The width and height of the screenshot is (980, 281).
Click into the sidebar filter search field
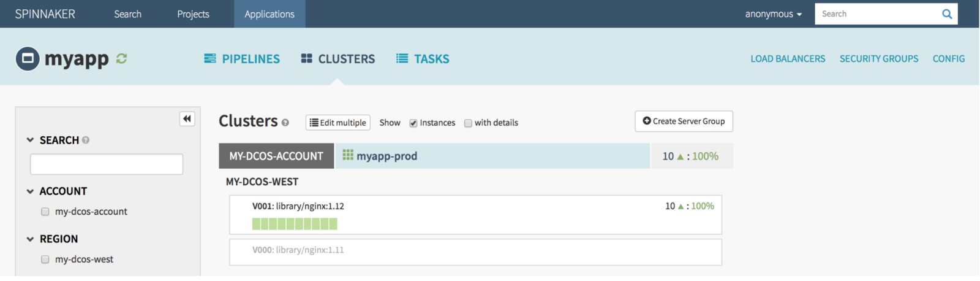click(107, 164)
